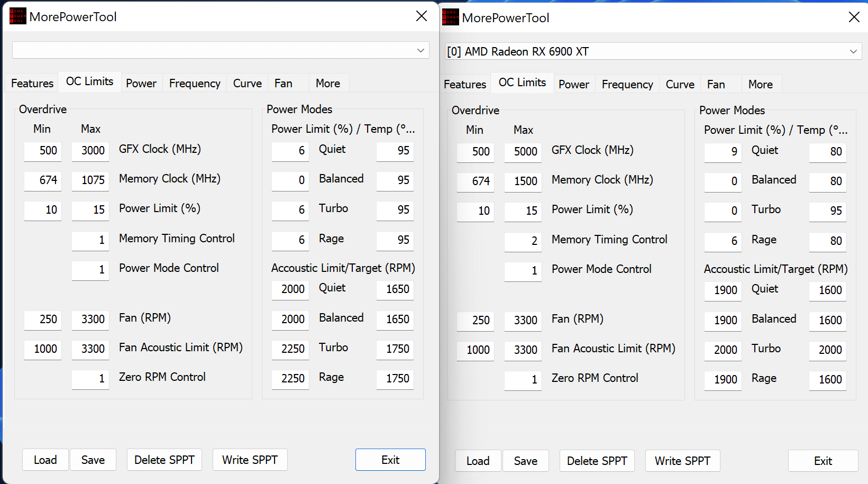Edit Zero RPM Control value in right window
Viewport: 868px width, 484px height.
pyautogui.click(x=523, y=380)
